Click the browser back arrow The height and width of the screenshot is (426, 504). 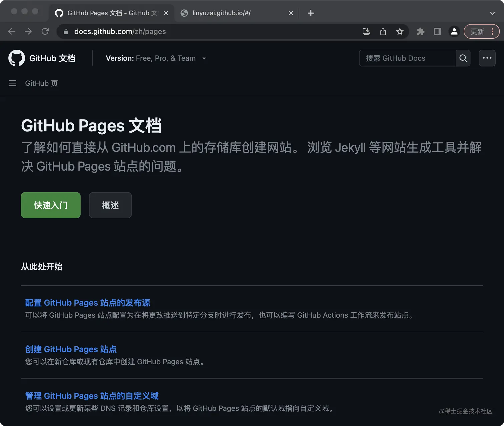tap(12, 31)
